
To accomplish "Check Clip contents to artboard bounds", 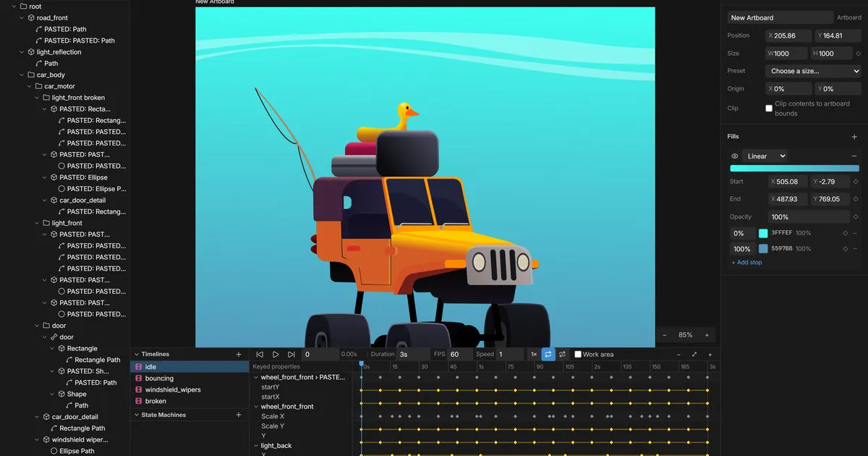I will tap(769, 109).
